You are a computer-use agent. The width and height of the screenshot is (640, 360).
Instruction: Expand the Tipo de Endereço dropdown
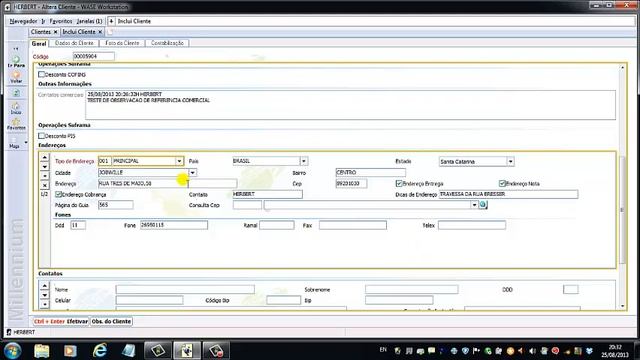pyautogui.click(x=179, y=161)
